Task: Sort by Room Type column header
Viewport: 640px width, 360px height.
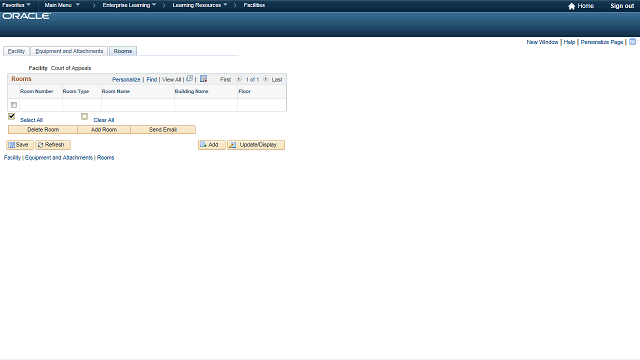Action: 76,91
